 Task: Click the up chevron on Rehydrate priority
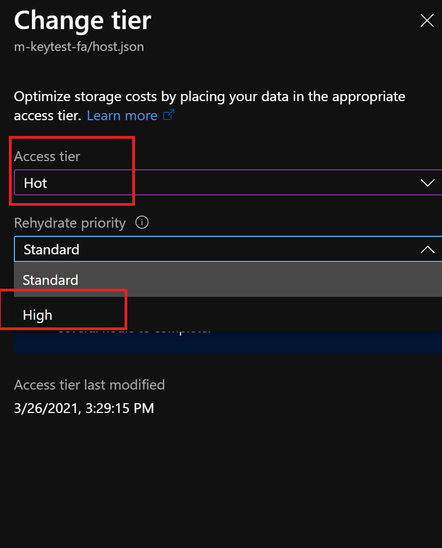427,250
